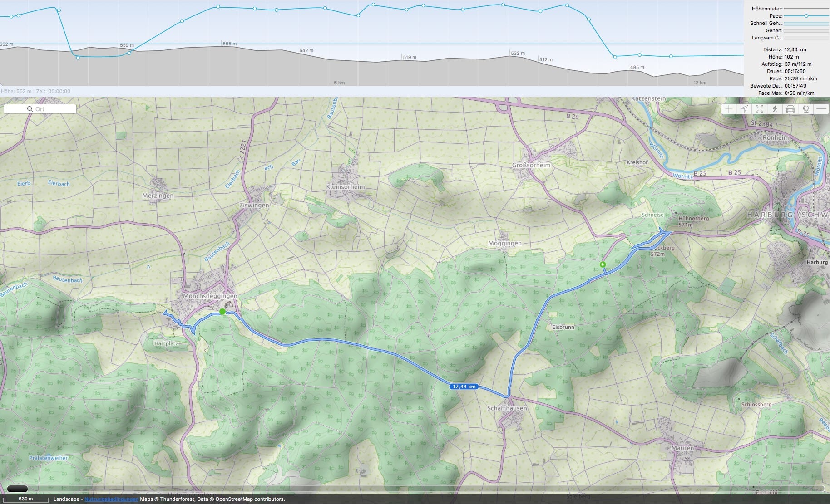Click the Langsam Gehen legend swatch
This screenshot has width=830, height=504.
pyautogui.click(x=806, y=38)
